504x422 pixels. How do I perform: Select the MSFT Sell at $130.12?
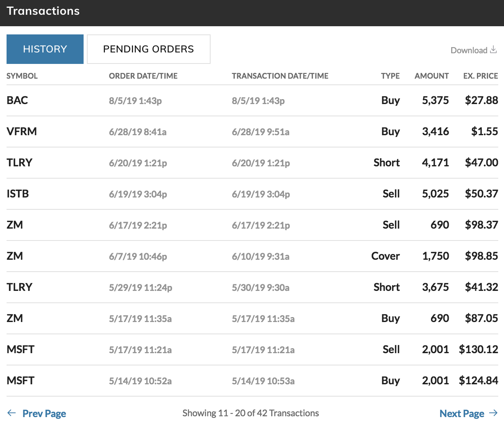click(20, 349)
